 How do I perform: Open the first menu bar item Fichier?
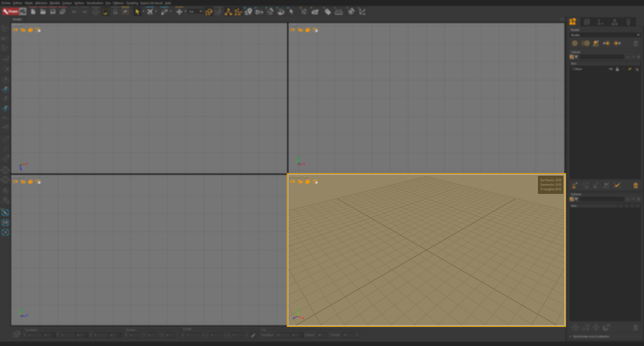6,3
